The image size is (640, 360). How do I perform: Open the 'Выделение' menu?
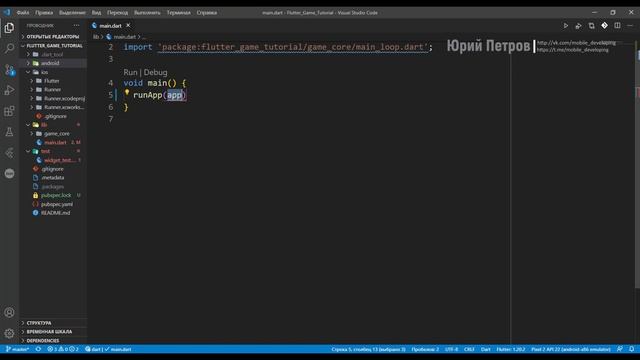(72, 13)
